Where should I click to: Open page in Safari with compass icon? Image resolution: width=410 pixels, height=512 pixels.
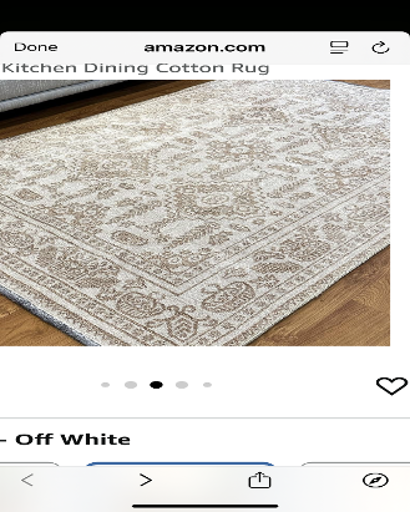(375, 480)
